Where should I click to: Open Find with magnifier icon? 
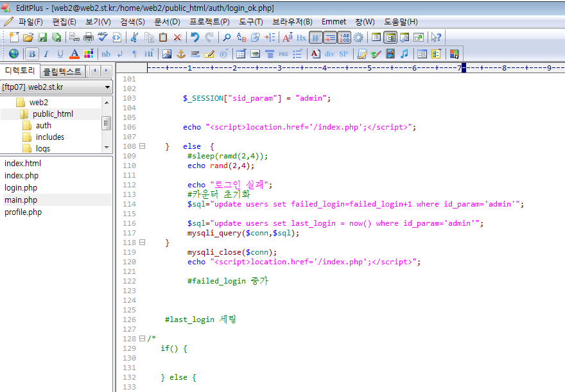coord(227,37)
